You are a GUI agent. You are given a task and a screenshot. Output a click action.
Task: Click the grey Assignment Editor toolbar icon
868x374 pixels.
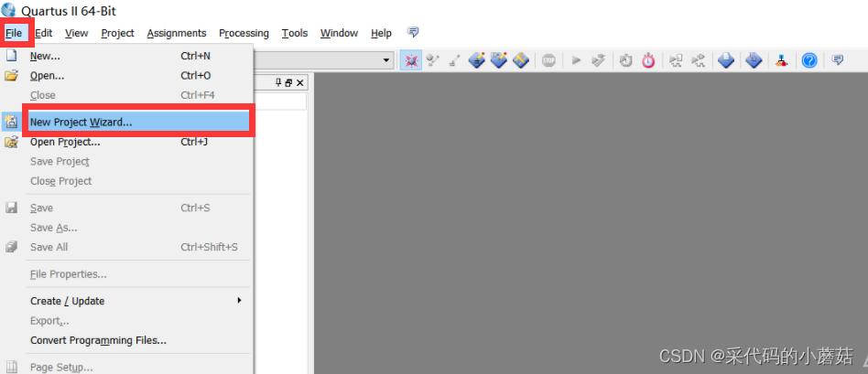433,60
